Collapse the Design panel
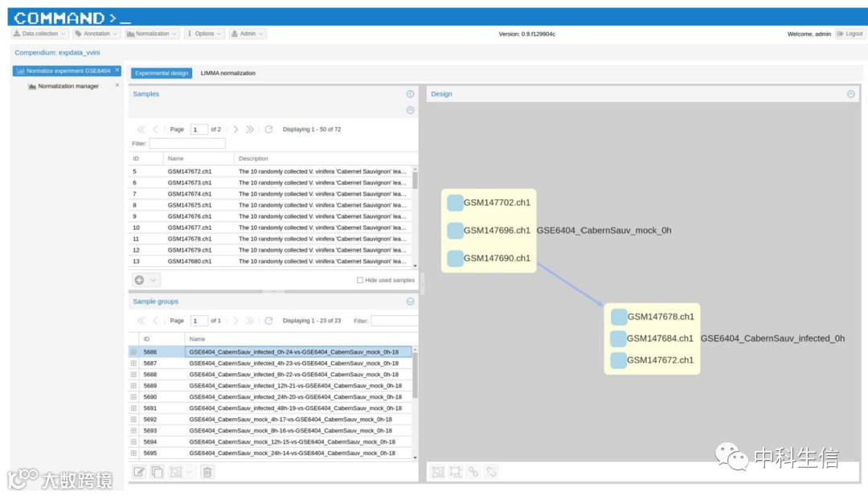The width and height of the screenshot is (868, 496). click(x=851, y=94)
